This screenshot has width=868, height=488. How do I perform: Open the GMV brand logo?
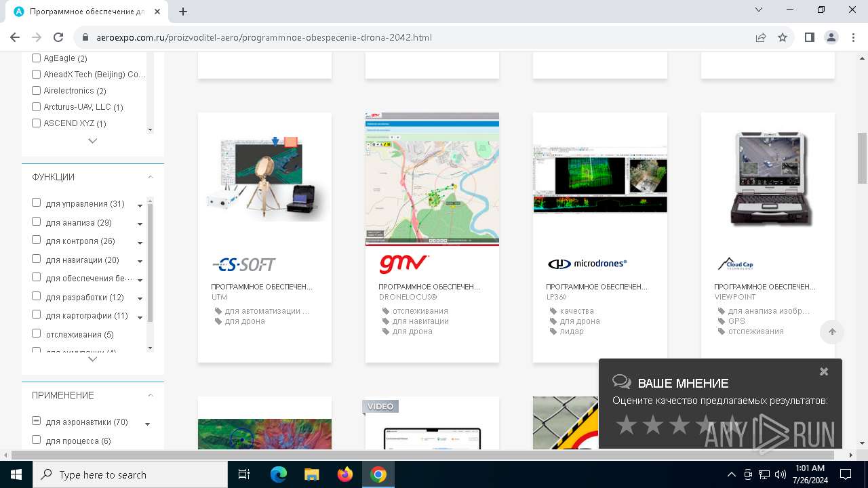(x=404, y=264)
